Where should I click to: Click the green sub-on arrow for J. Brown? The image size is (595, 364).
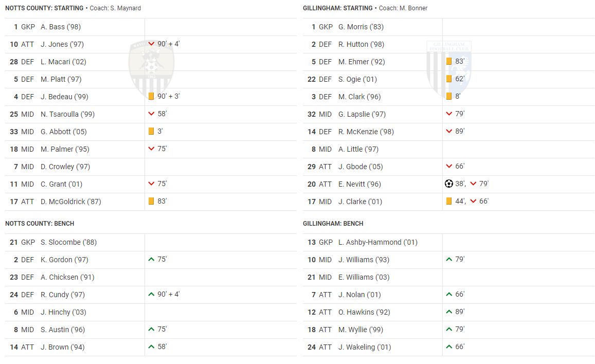pyautogui.click(x=151, y=347)
